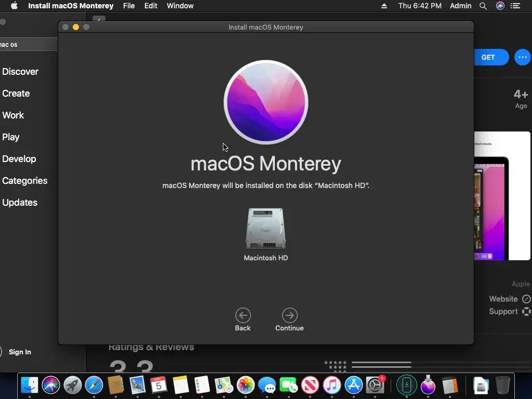This screenshot has height=399, width=532.
Task: Click the Support link in App Store
Action: click(509, 312)
